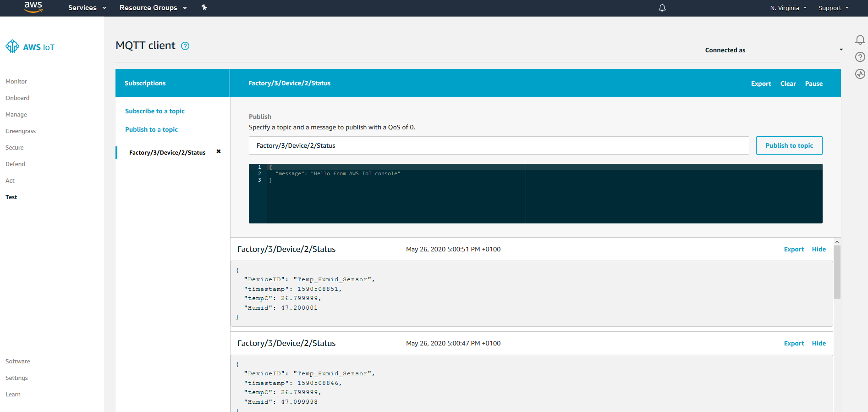Click the scrollbar up arrow
The image size is (868, 412).
(837, 242)
